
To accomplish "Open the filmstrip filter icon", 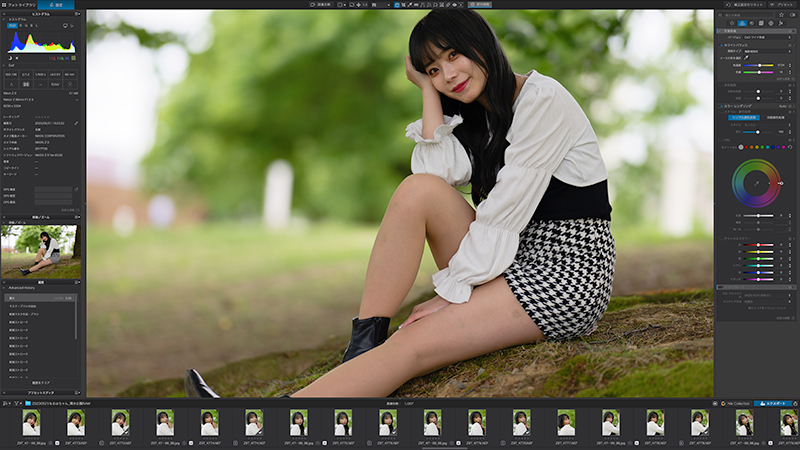I will tap(16, 403).
